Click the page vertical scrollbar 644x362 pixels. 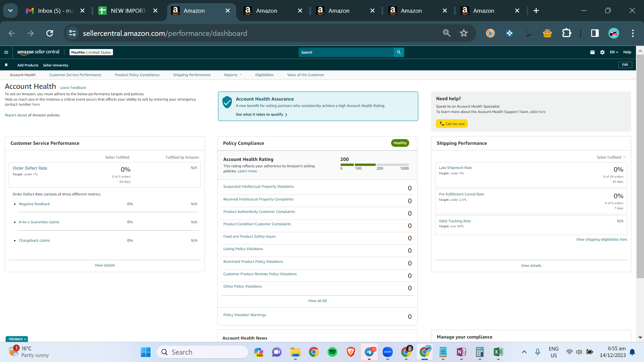640,167
